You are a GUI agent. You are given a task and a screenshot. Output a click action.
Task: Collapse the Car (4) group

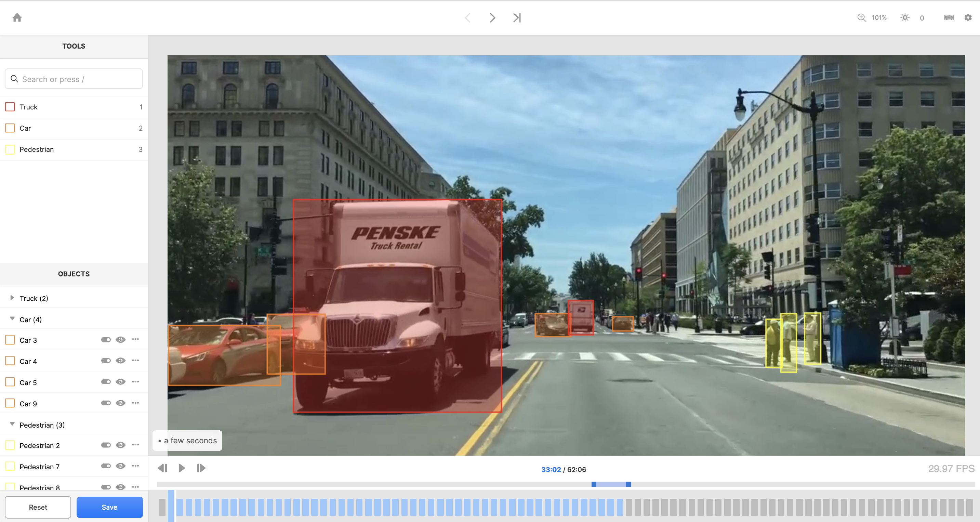(x=12, y=319)
